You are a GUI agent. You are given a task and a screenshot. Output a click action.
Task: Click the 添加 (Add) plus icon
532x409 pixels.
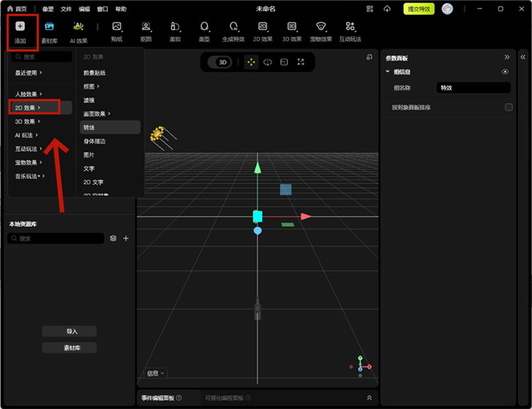(20, 27)
